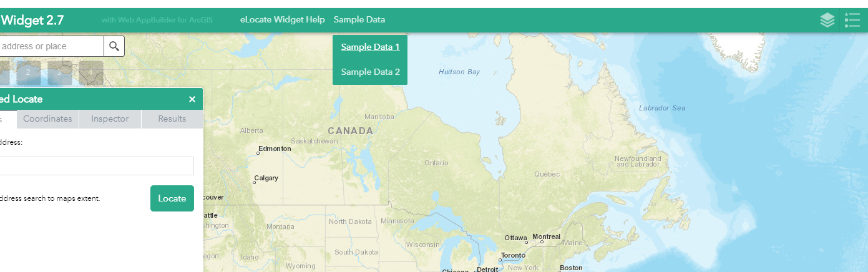The width and height of the screenshot is (868, 272).
Task: Open the Layer List widget icon
Action: (x=827, y=20)
